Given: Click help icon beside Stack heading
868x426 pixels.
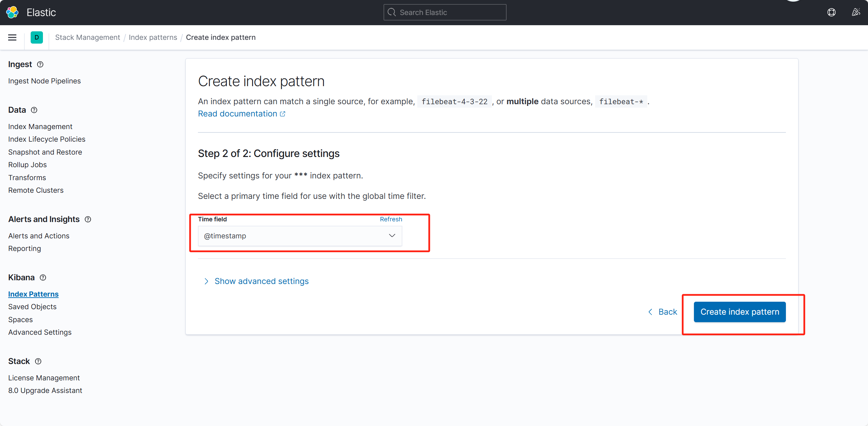Looking at the screenshot, I should pos(38,361).
